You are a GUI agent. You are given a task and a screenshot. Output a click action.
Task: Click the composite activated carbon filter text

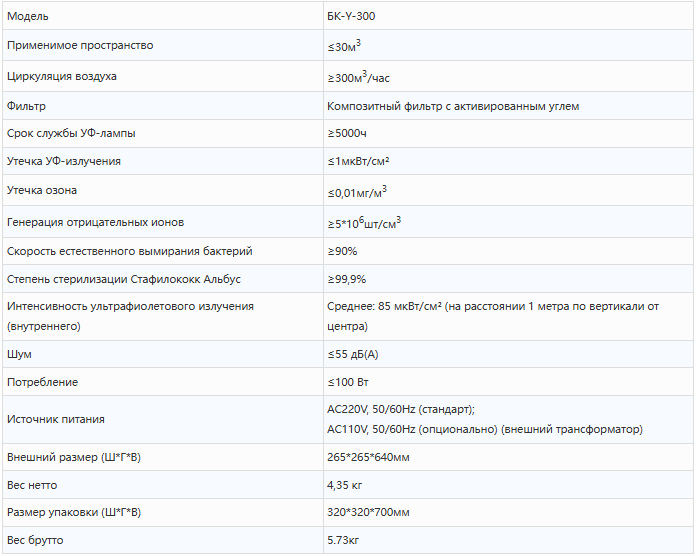click(x=453, y=106)
